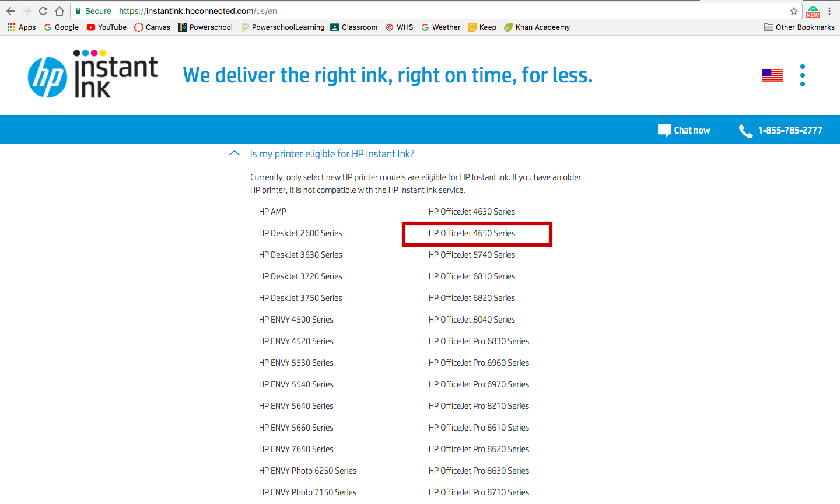Screen dimensions: 840x504
Task: Open the browser home page icon
Action: [x=60, y=11]
